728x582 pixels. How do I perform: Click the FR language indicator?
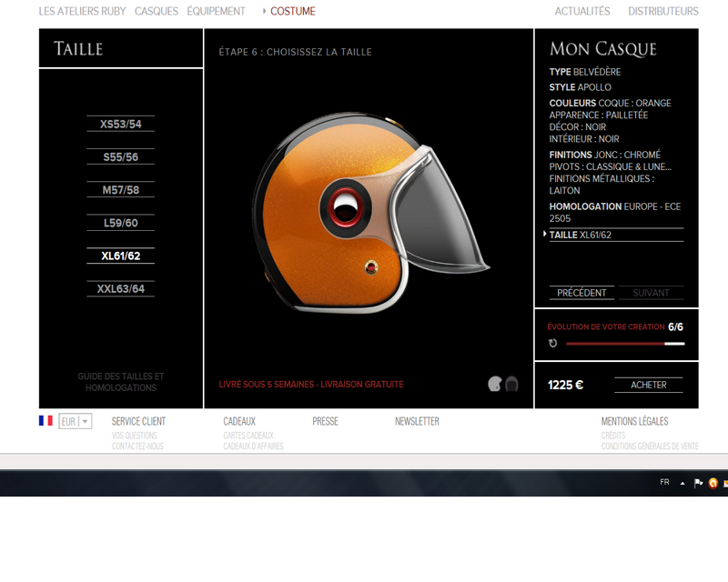coord(665,482)
